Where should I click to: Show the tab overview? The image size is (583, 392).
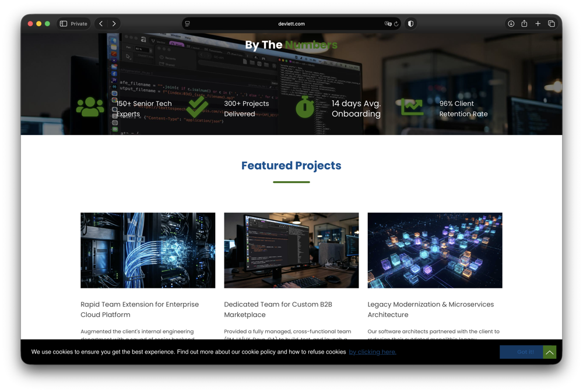552,24
